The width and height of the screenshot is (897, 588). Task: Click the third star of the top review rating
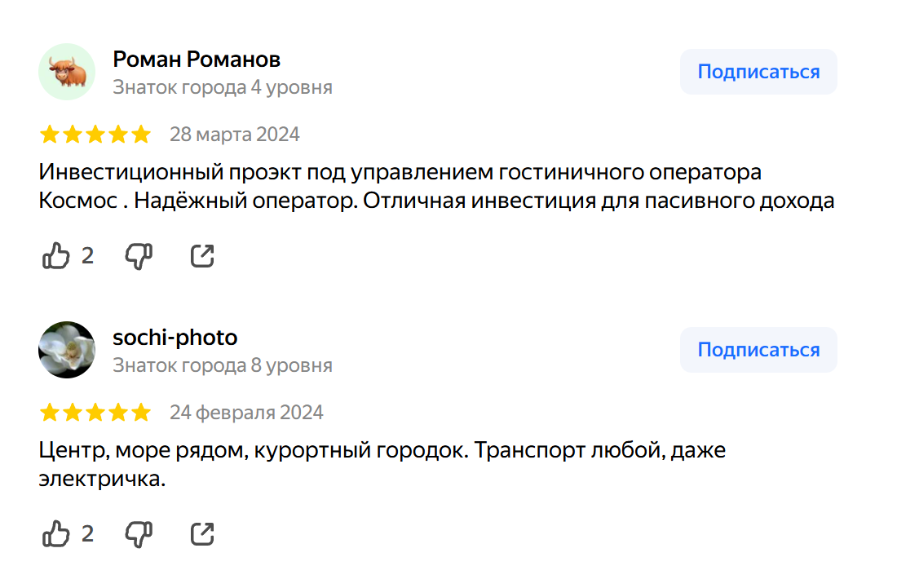click(95, 134)
